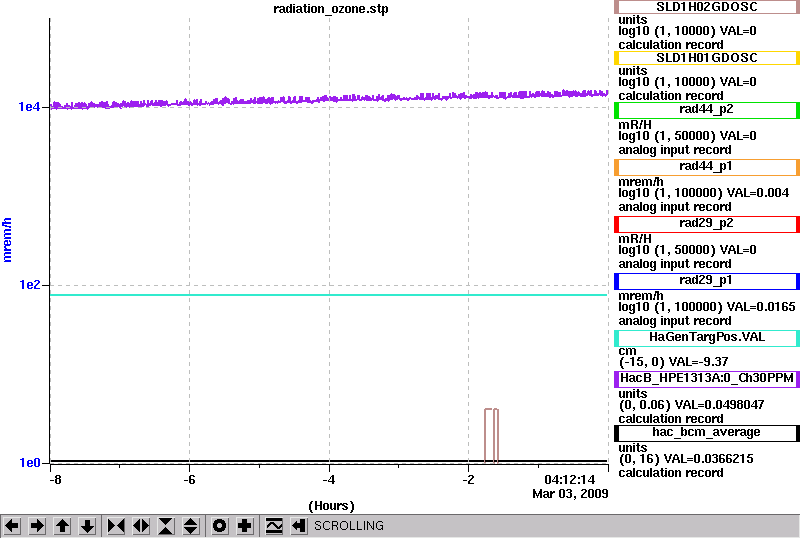The image size is (800, 538).
Task: Pan the graph up with the up arrow
Action: coord(62,526)
